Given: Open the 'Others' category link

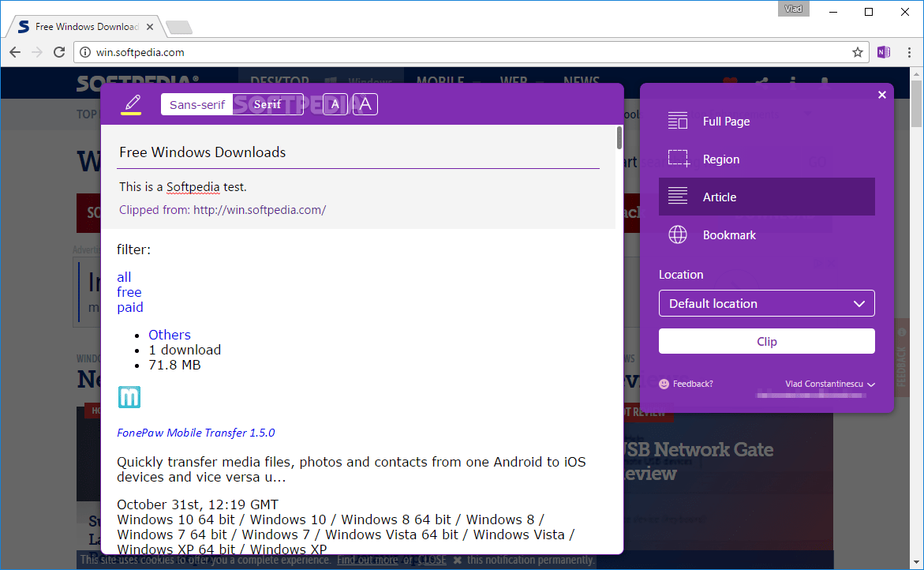Looking at the screenshot, I should pyautogui.click(x=170, y=335).
